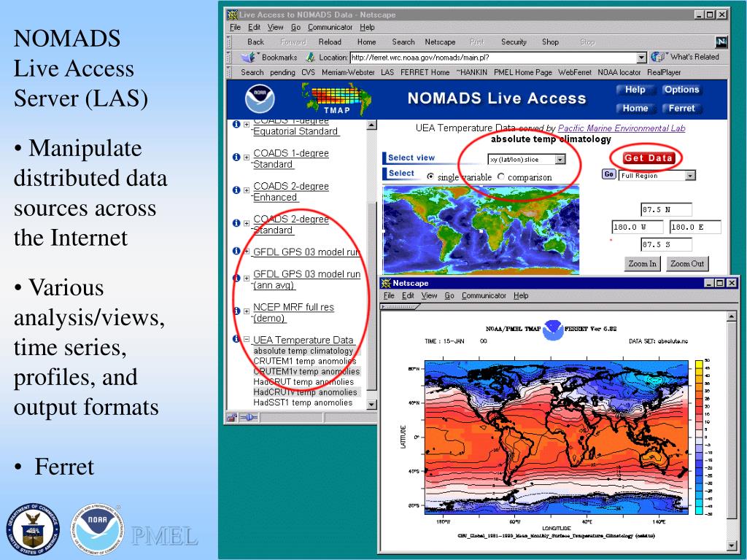The width and height of the screenshot is (747, 560).
Task: Click the Netscape N throbber icon
Action: [x=721, y=42]
